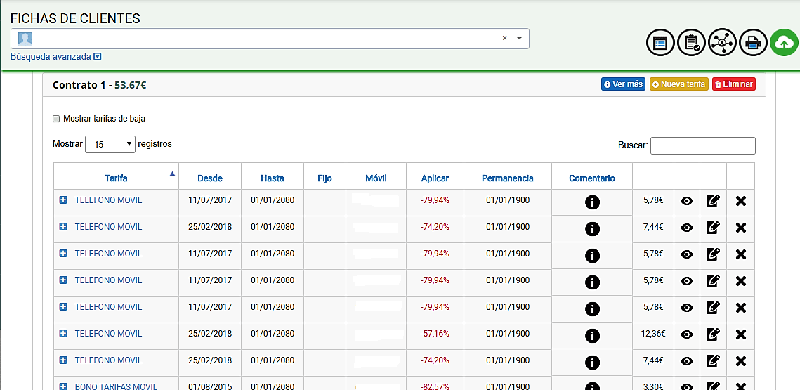Open comment info icon in first tariff row

pos(592,202)
